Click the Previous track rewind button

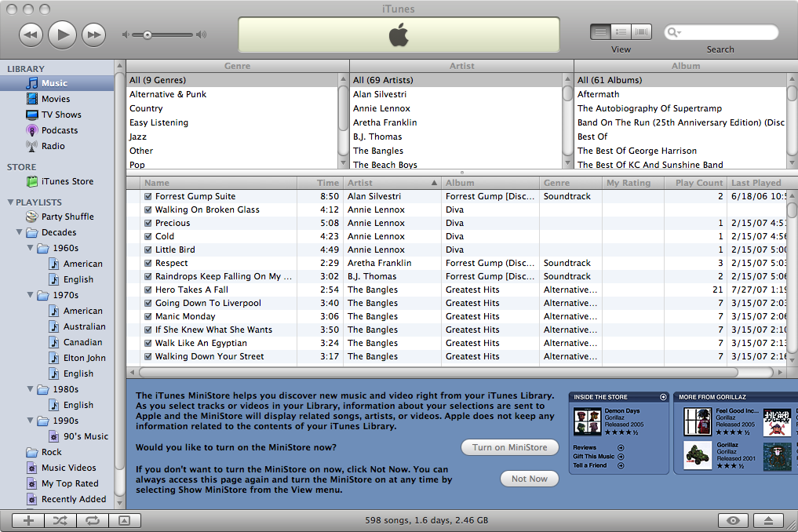point(31,35)
